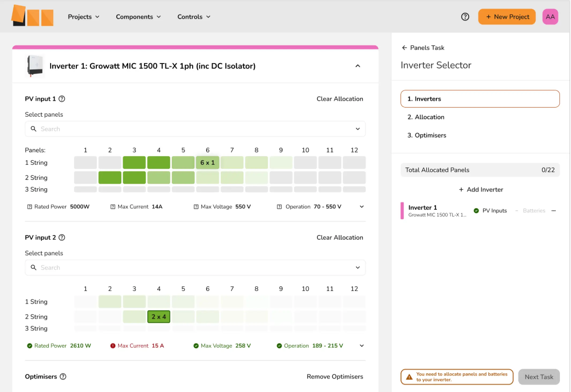571x392 pixels.
Task: Click the Operation 70 - 550 V info icon
Action: pyautogui.click(x=279, y=207)
